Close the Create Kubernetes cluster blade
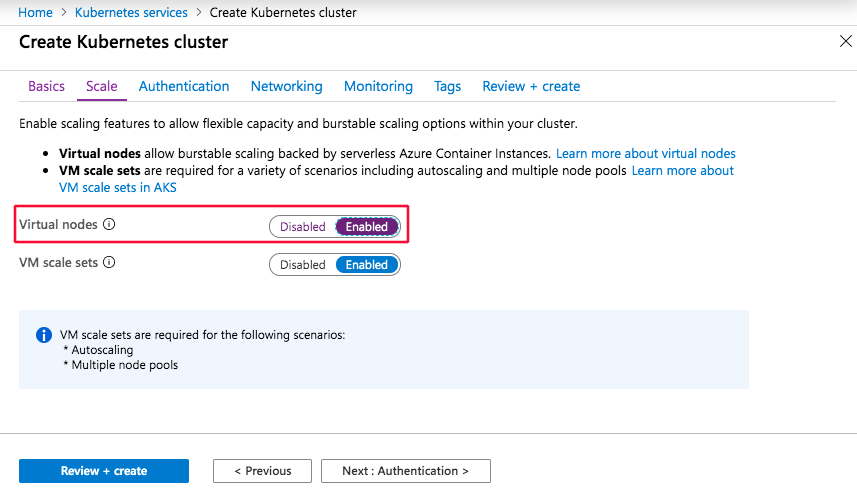This screenshot has height=488, width=857. click(844, 41)
